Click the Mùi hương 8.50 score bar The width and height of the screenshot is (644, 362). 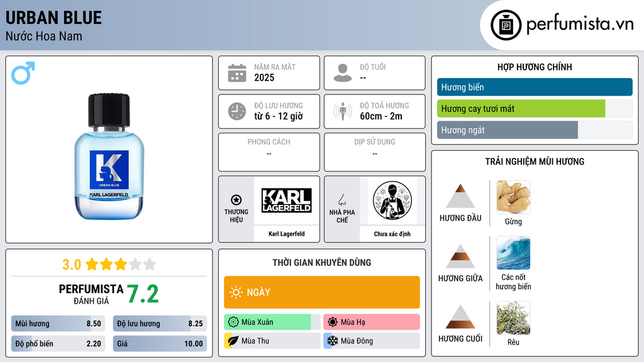58,324
